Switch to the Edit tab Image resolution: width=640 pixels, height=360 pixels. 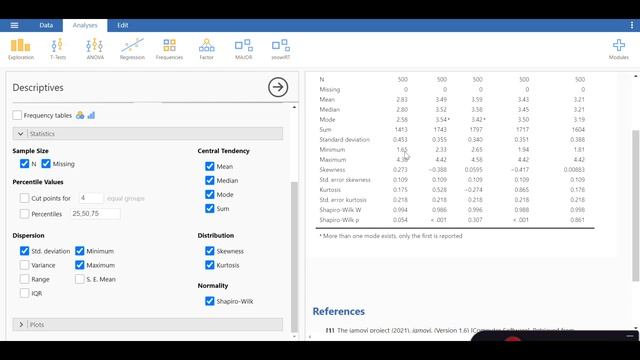[x=123, y=25]
